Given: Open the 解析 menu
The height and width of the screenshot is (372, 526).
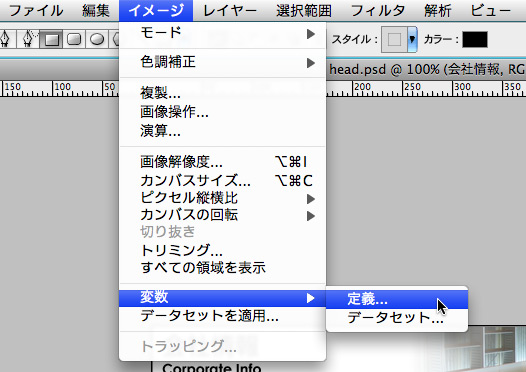Looking at the screenshot, I should click(437, 11).
